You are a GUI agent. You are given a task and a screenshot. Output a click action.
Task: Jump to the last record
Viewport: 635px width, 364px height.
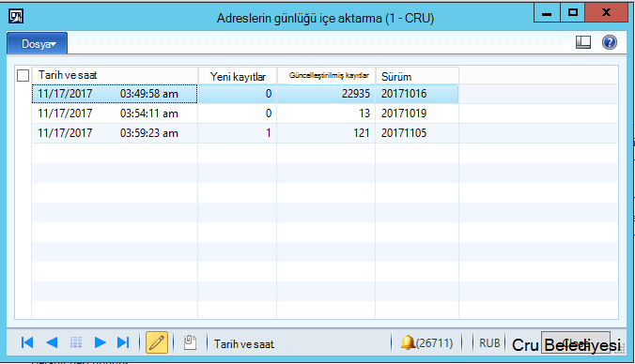click(123, 342)
